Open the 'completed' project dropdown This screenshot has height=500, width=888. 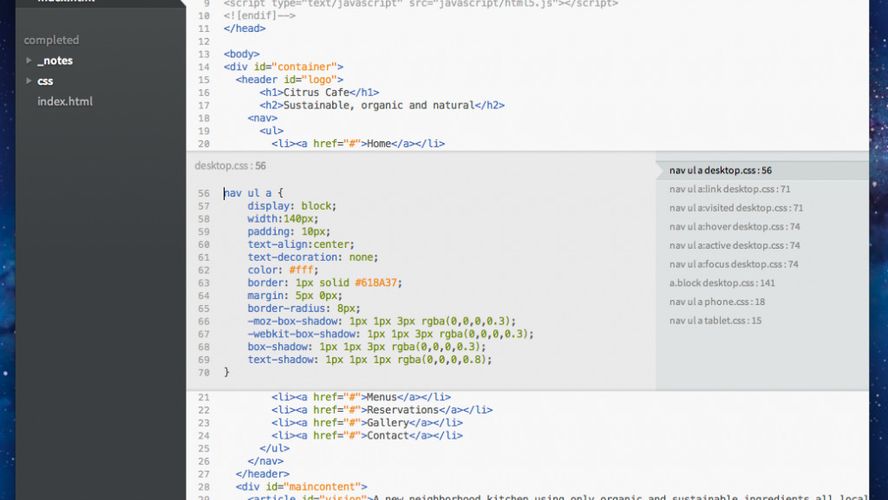[51, 40]
